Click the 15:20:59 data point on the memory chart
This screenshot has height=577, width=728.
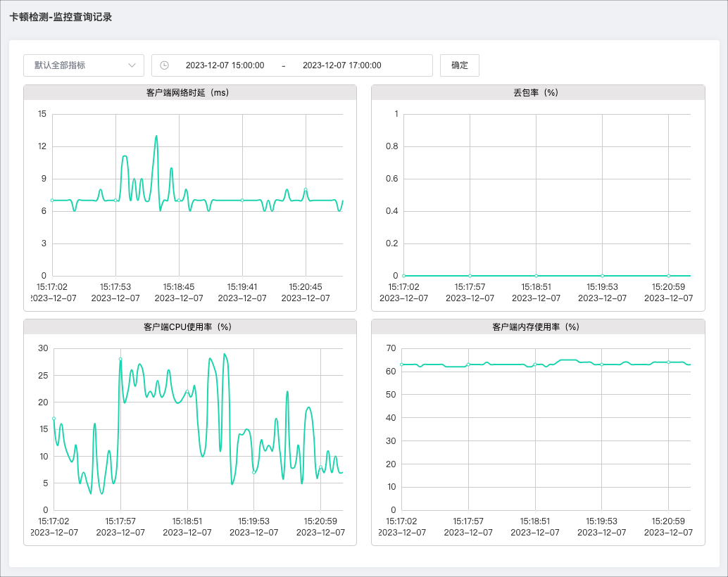point(668,362)
